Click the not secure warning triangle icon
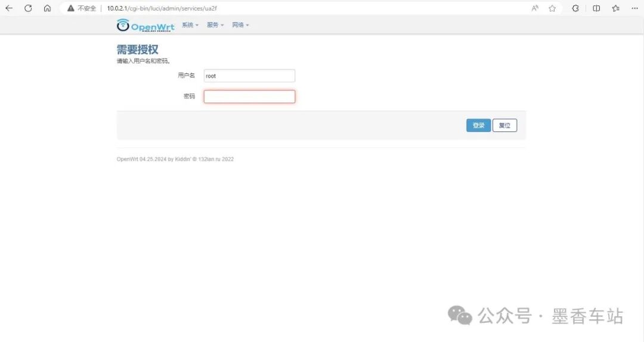Viewport: 644px width, 342px height. [x=71, y=8]
